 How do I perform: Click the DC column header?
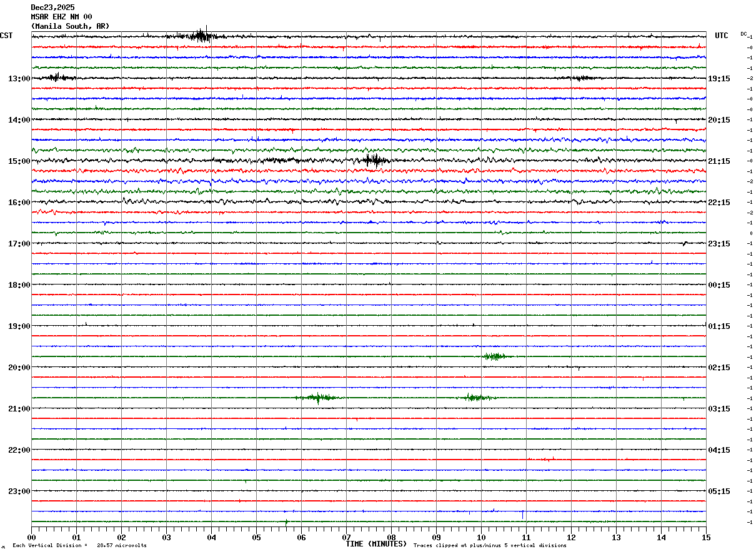[744, 34]
